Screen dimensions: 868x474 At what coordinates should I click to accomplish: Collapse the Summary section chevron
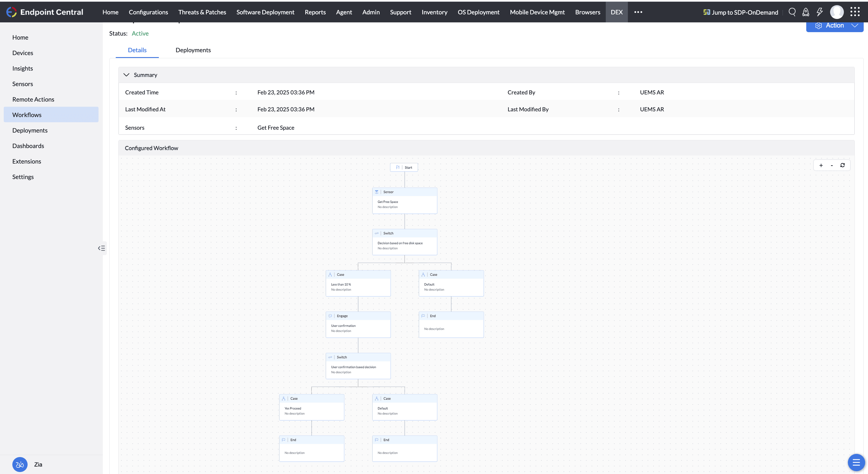click(126, 75)
